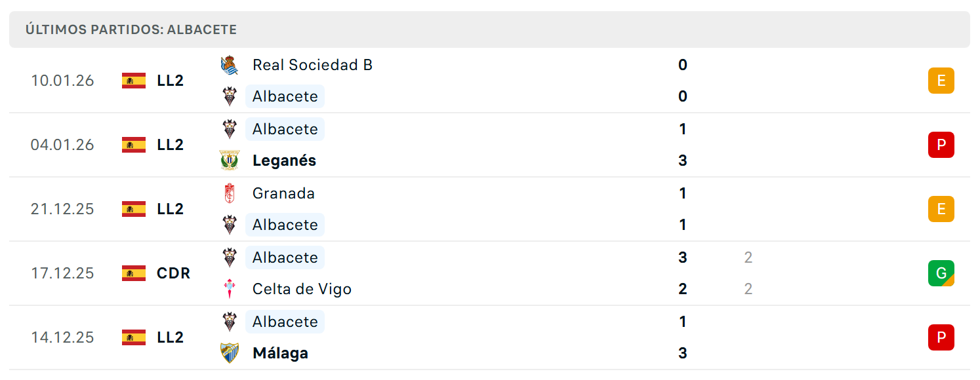The image size is (980, 380).
Task: Click the Celta de Vigo crest icon
Action: [230, 289]
